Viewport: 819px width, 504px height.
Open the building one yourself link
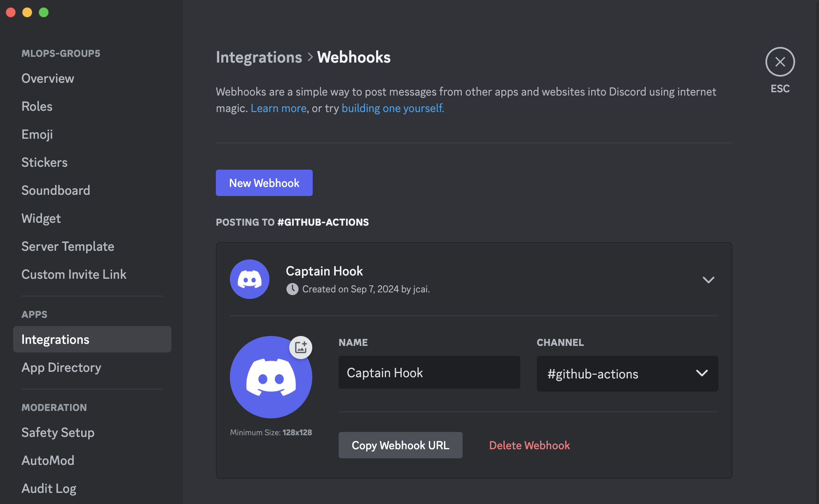click(393, 108)
